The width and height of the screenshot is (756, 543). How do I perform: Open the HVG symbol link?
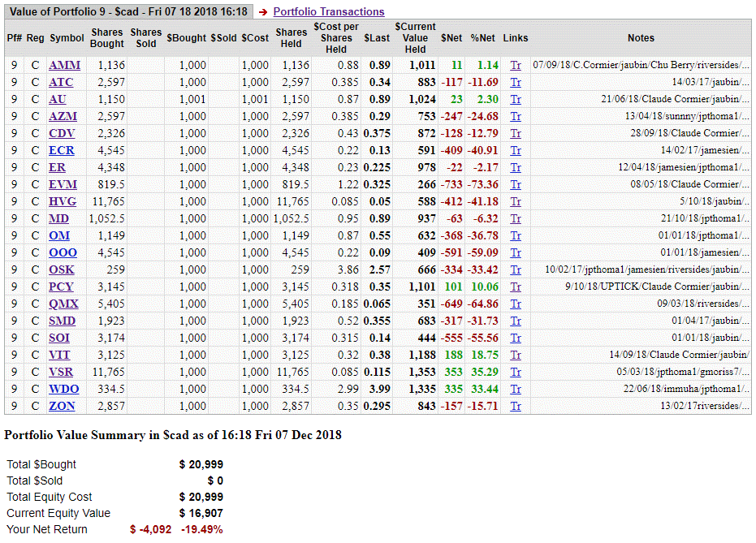coord(63,201)
